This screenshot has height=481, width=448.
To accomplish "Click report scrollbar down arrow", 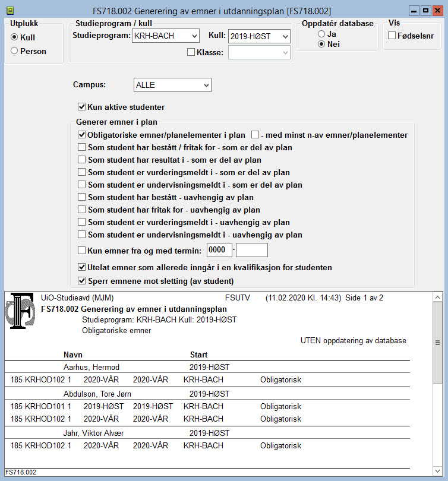I will (437, 471).
